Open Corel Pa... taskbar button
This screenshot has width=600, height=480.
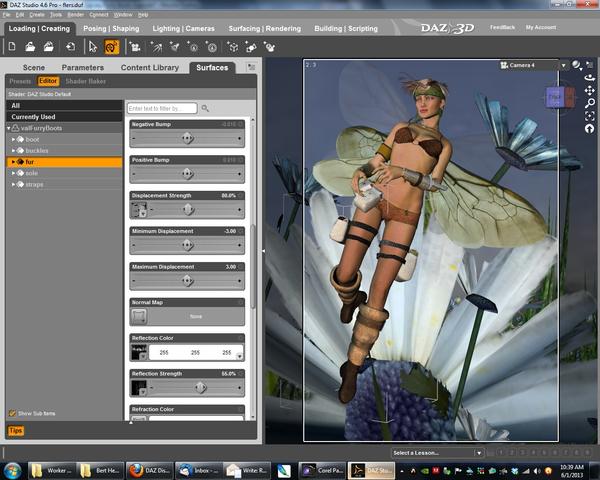click(322, 470)
